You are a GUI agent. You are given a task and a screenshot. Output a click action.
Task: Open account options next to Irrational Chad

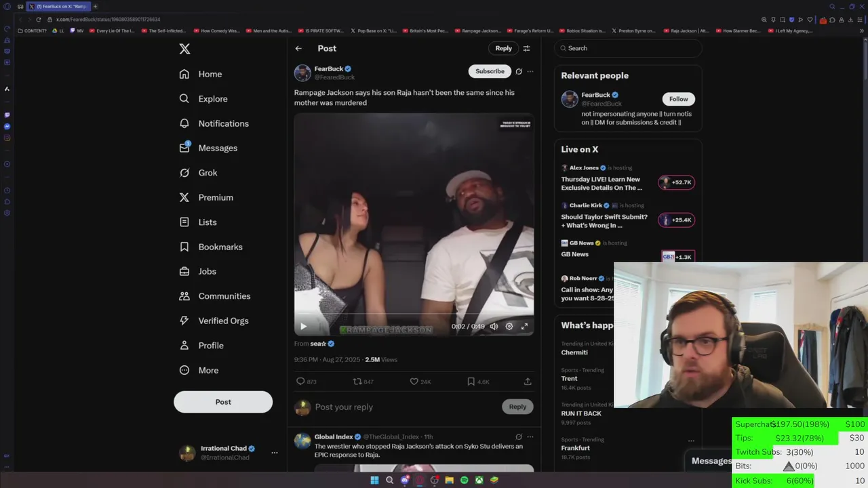click(275, 452)
